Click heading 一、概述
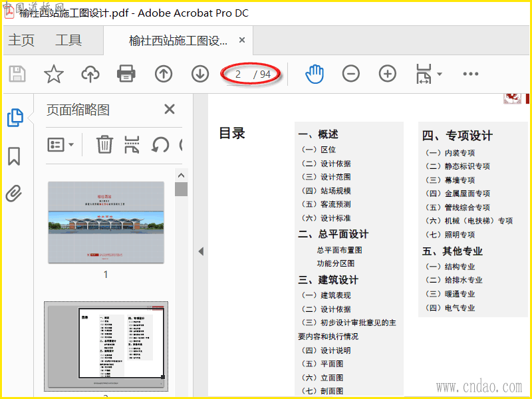This screenshot has height=399, width=532. click(x=318, y=134)
